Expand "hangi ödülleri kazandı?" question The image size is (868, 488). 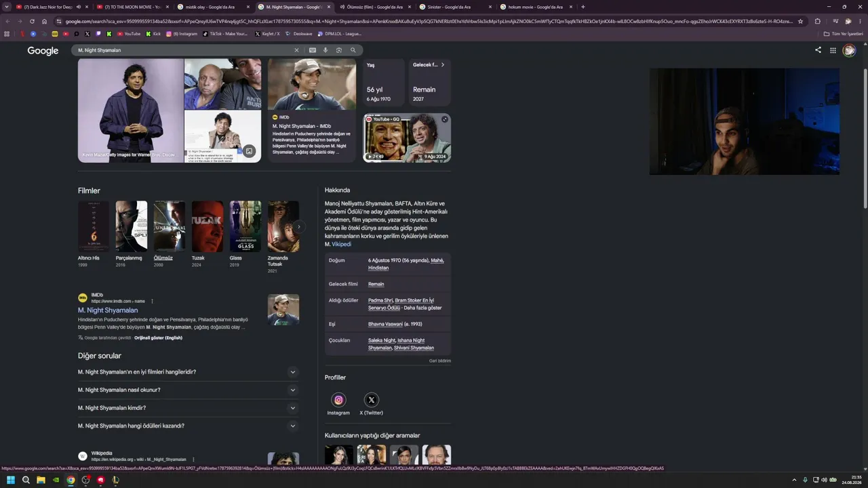click(188, 426)
